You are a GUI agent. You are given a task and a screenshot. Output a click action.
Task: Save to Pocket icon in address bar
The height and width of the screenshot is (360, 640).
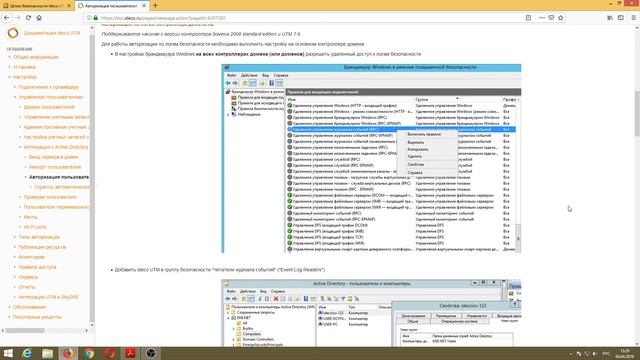click(551, 18)
